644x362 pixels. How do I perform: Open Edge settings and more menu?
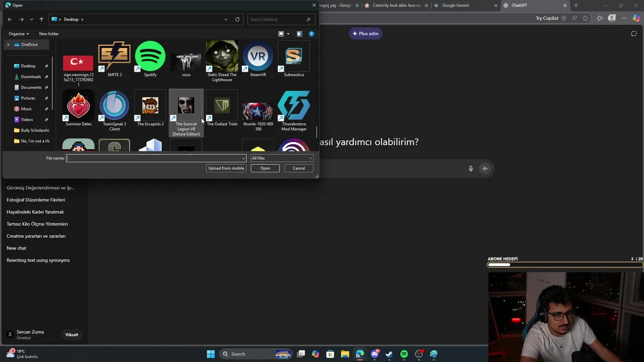624,18
